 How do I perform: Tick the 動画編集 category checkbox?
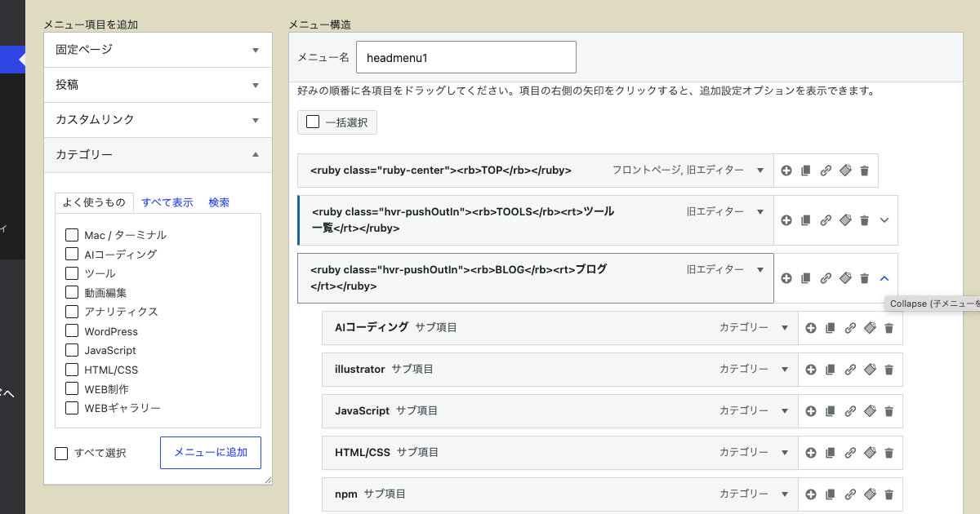click(72, 293)
